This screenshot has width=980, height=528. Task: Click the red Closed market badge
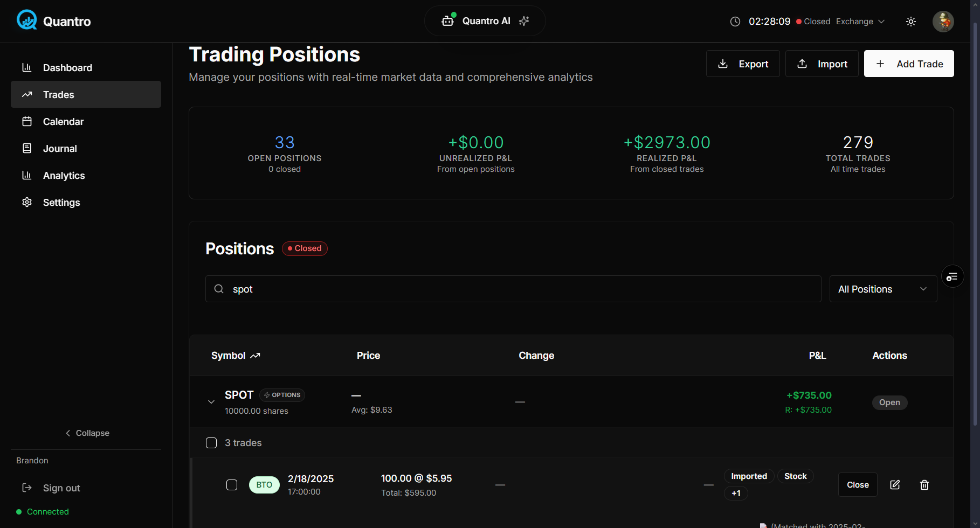coord(305,248)
